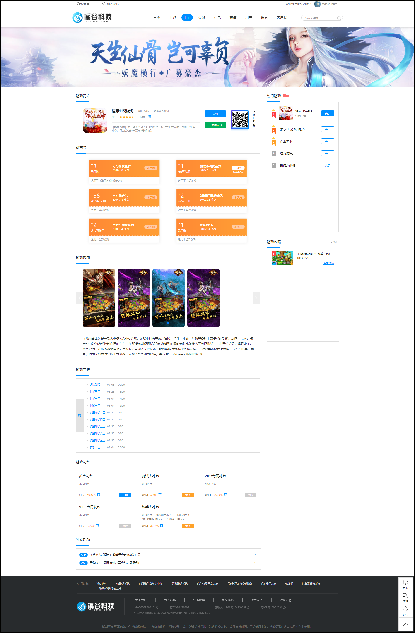Show the previous screenshot with the left arrow
Screen dimensions: 415x633
79,298
